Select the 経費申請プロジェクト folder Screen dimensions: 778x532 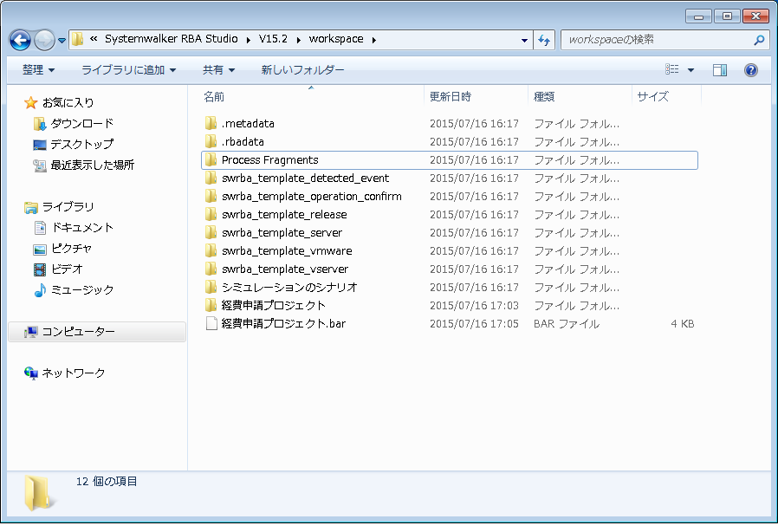point(449,306)
